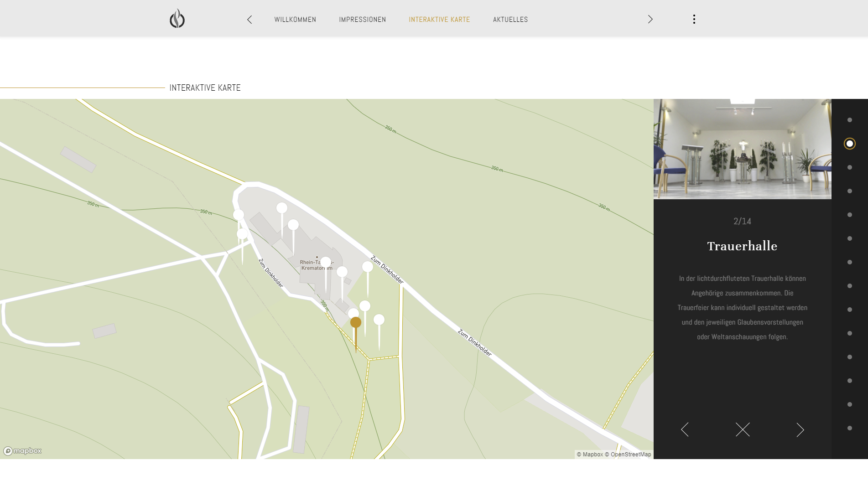Open the WILLKOMMEN section
Viewport: 868px width, 491px height.
point(295,20)
